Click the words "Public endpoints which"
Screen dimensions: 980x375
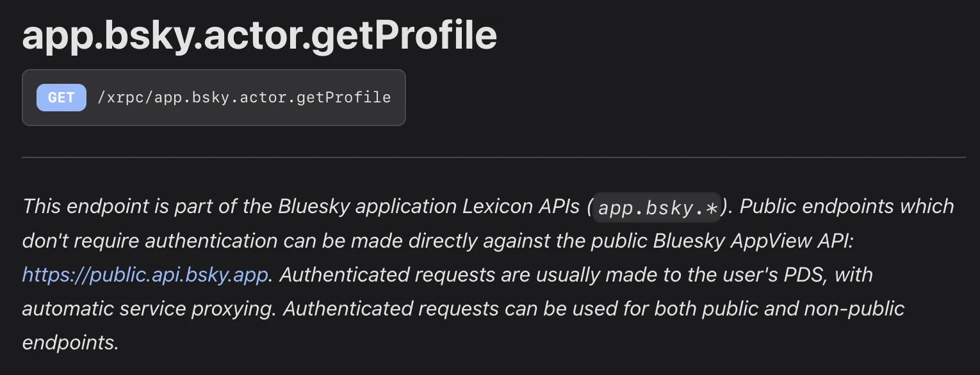click(847, 207)
